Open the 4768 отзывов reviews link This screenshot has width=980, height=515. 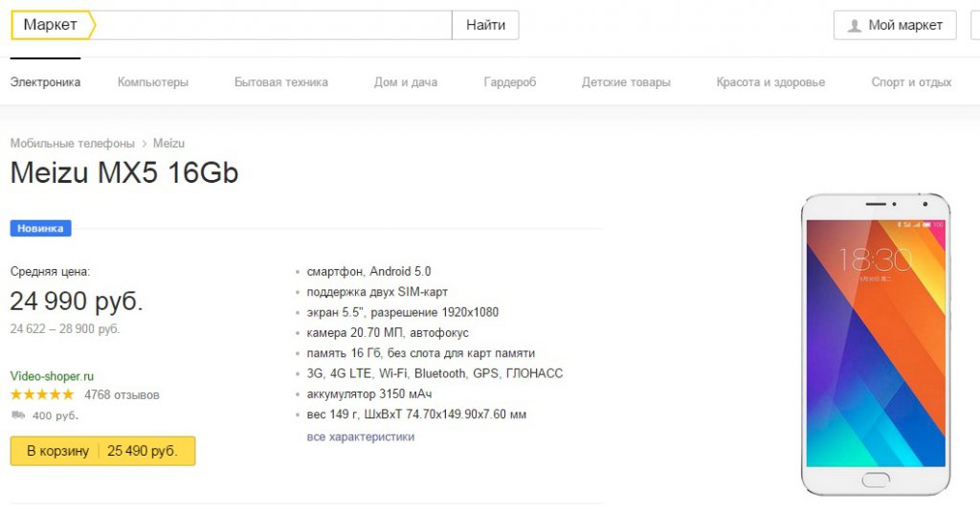[x=122, y=395]
